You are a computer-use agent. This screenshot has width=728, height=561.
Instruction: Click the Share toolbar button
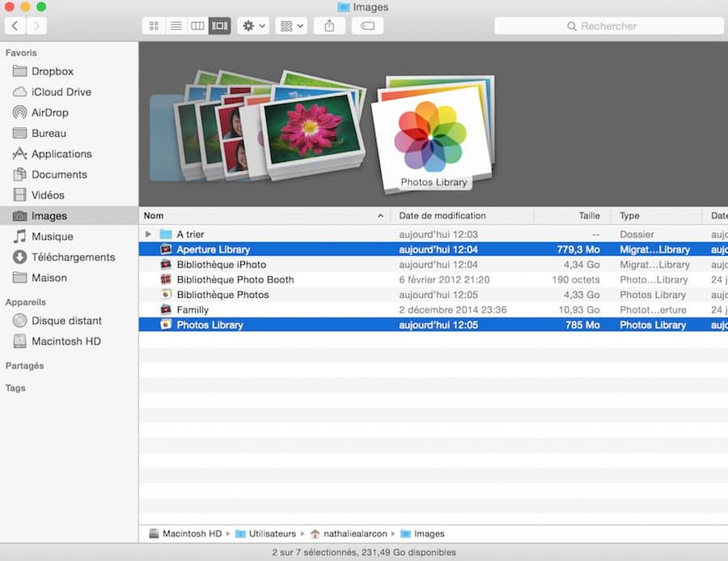329,26
